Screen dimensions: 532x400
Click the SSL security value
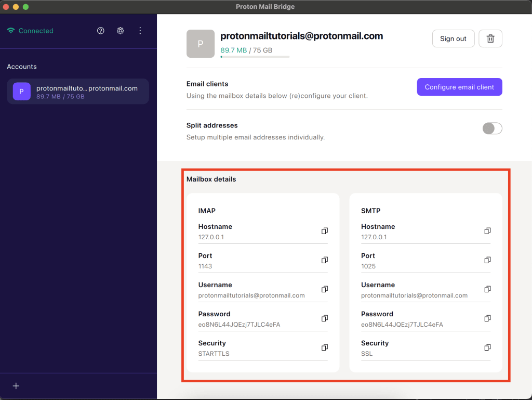click(x=367, y=354)
